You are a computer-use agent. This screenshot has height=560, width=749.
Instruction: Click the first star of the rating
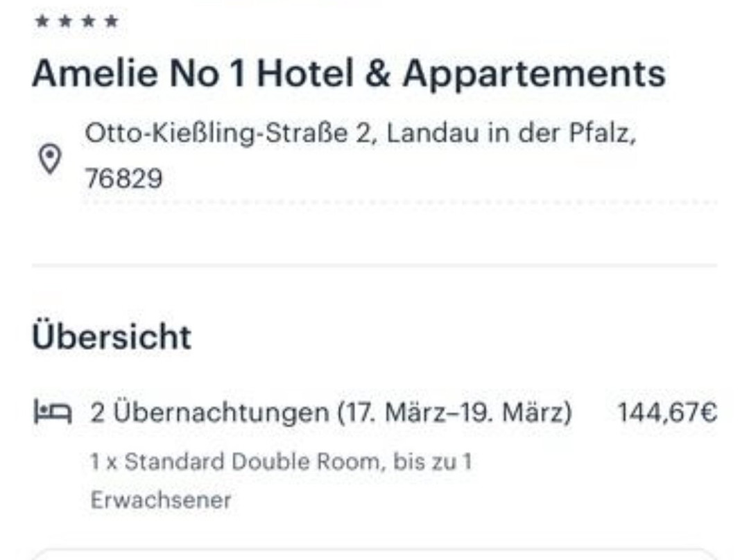click(x=42, y=21)
